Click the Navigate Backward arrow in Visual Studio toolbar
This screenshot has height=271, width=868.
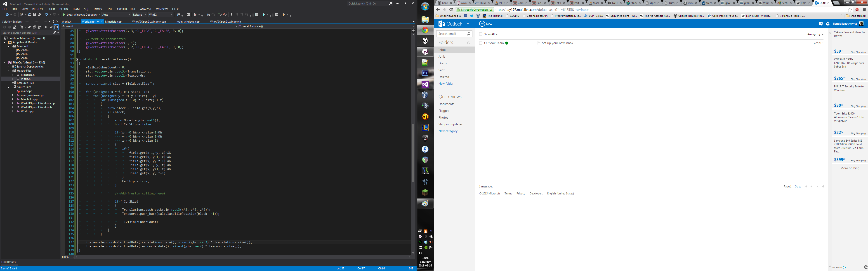[x=7, y=15]
